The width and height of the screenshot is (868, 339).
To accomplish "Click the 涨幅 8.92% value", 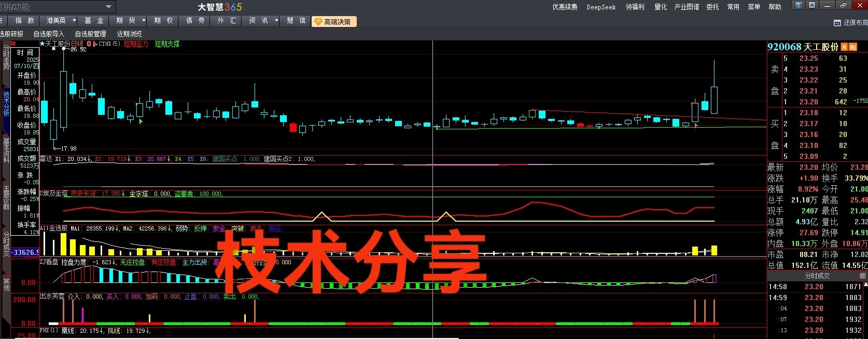I will (808, 189).
